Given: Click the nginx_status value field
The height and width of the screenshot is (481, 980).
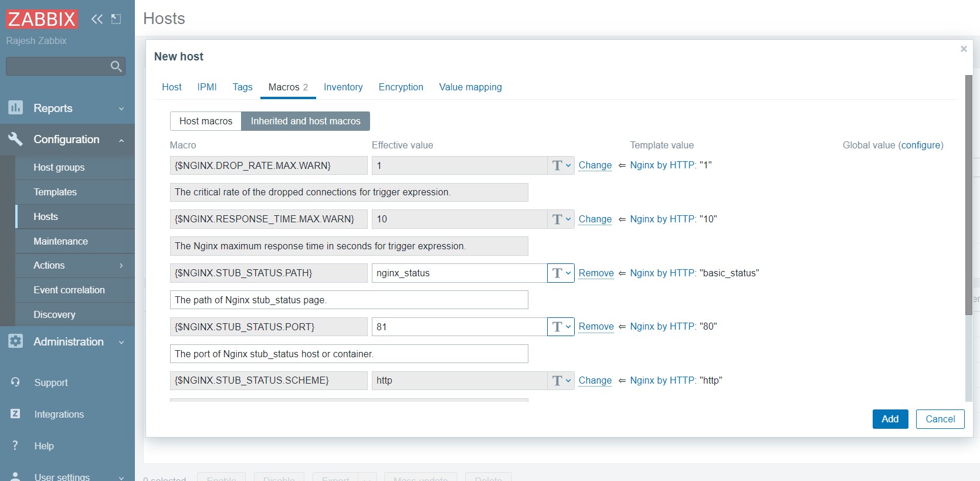Looking at the screenshot, I should 459,273.
